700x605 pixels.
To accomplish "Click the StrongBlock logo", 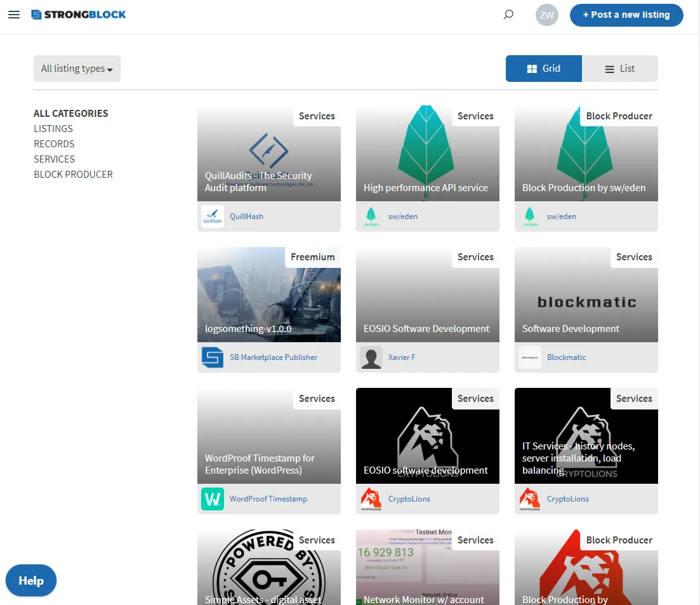I will click(x=79, y=15).
